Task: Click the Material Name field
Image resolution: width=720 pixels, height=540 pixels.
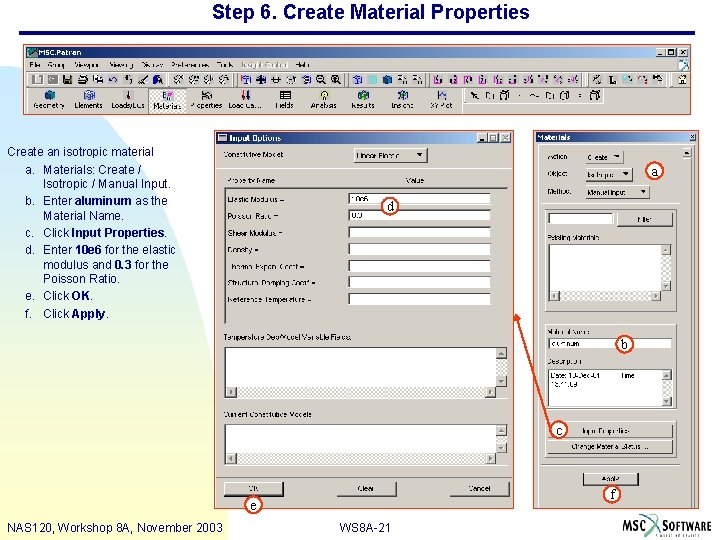Action: [x=610, y=343]
